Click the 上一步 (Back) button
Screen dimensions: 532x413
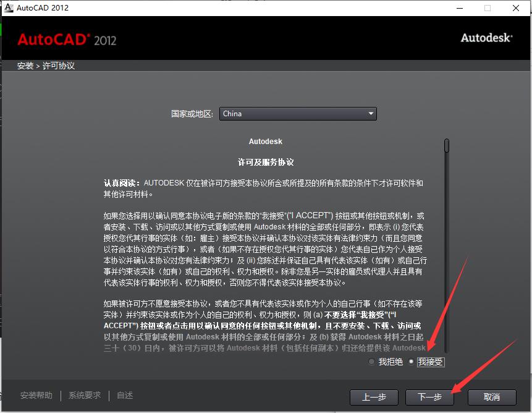tap(374, 397)
